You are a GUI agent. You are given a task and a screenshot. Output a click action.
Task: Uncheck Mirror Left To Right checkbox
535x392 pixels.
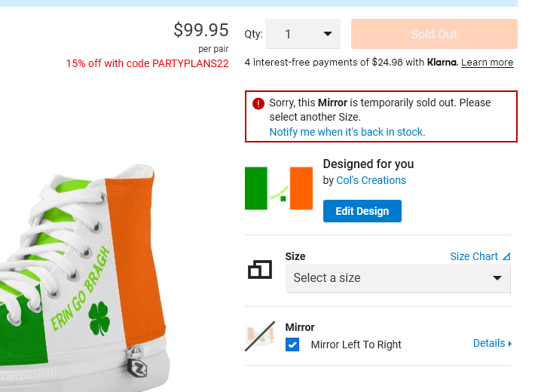[292, 345]
